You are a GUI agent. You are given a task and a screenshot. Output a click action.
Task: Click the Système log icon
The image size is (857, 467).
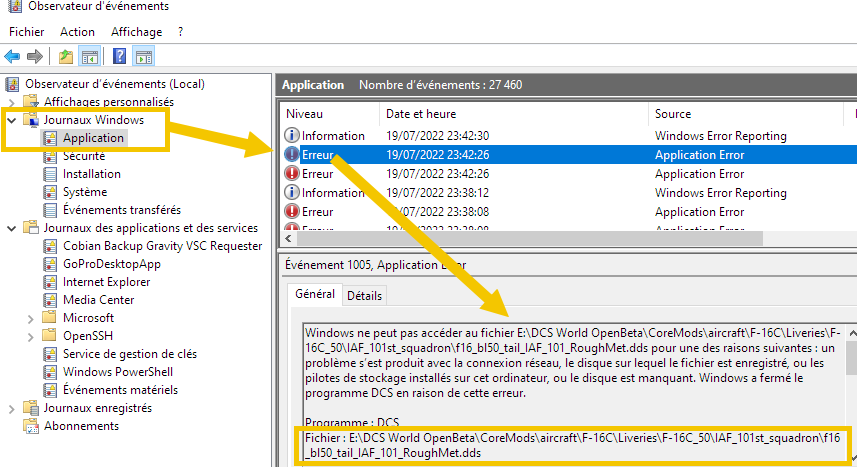[50, 192]
